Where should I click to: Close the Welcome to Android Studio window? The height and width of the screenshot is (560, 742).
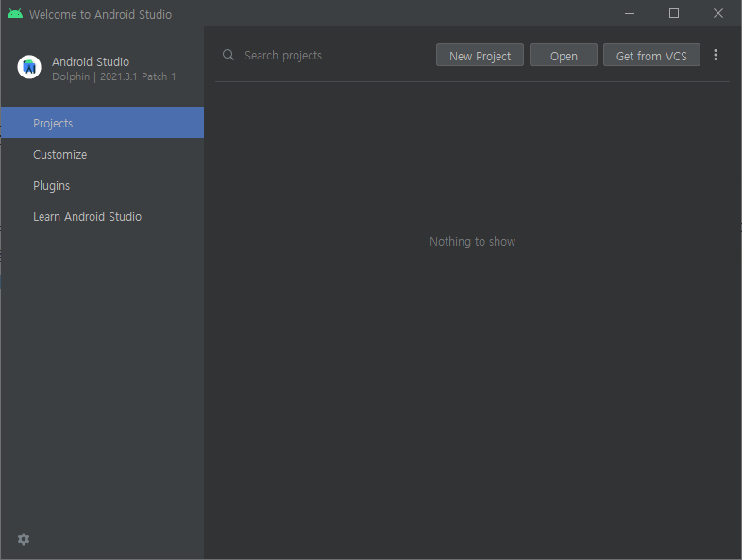click(x=717, y=14)
